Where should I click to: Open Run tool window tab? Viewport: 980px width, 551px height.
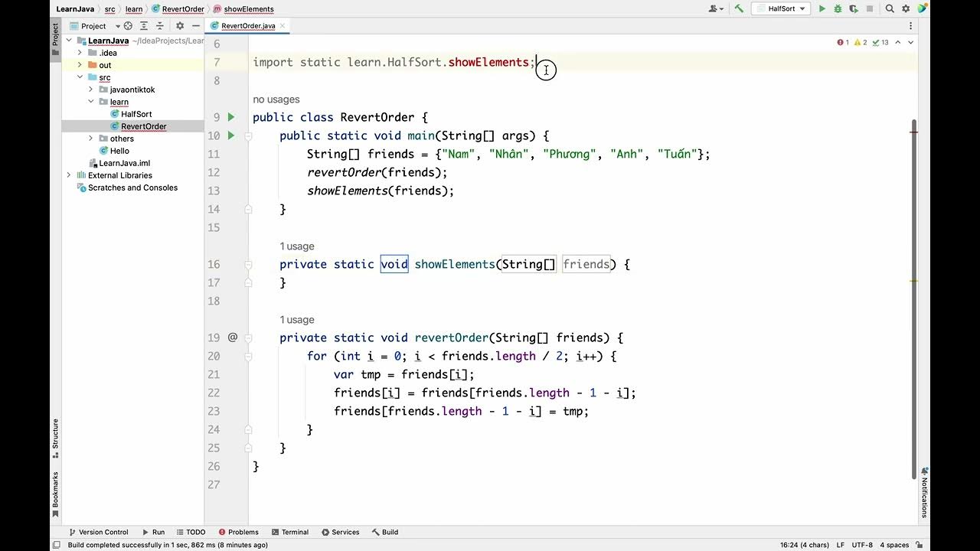[153, 532]
